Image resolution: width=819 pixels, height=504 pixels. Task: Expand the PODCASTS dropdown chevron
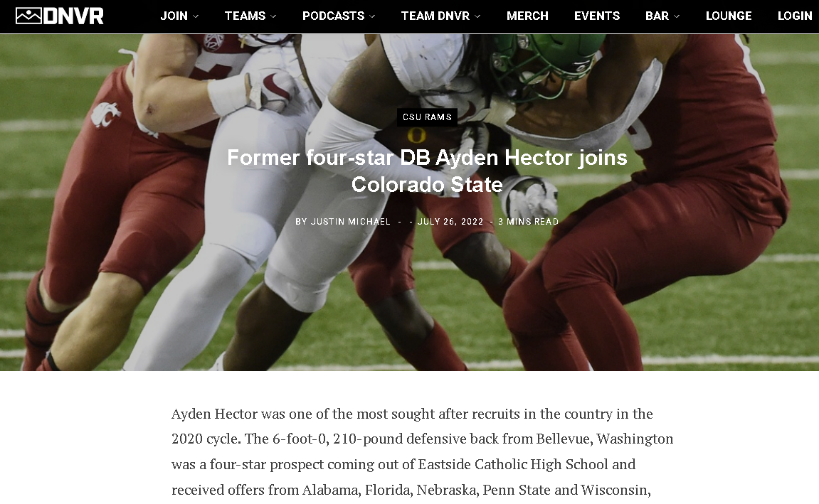click(x=372, y=16)
